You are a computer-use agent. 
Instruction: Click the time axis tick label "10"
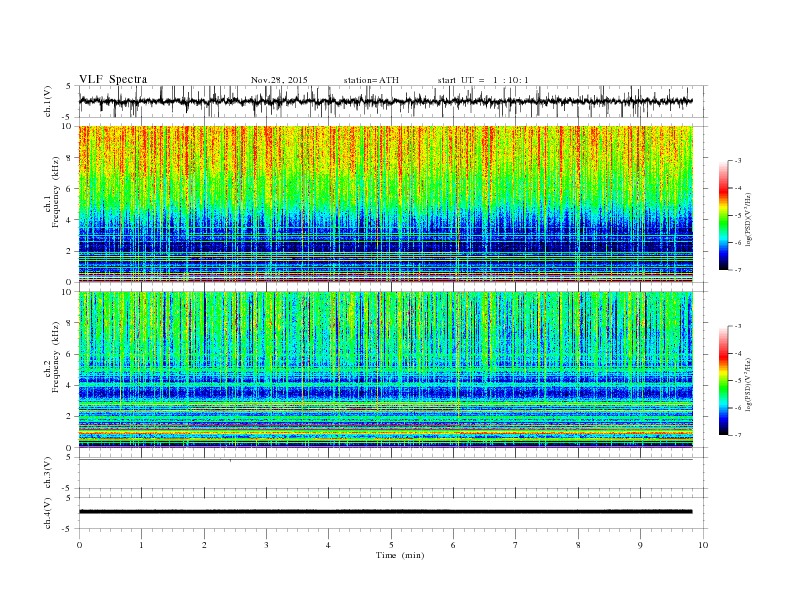click(703, 545)
